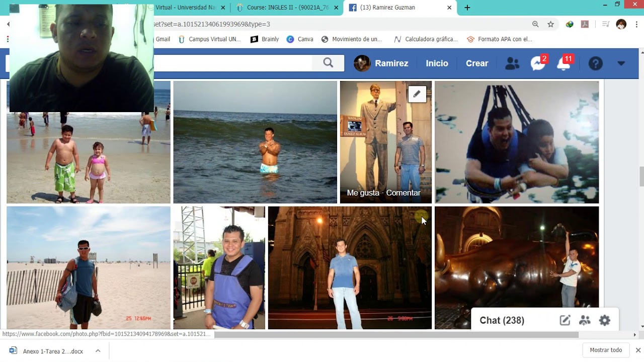Image resolution: width=644 pixels, height=362 pixels.
Task: Open the notifications bell icon
Action: [564, 63]
